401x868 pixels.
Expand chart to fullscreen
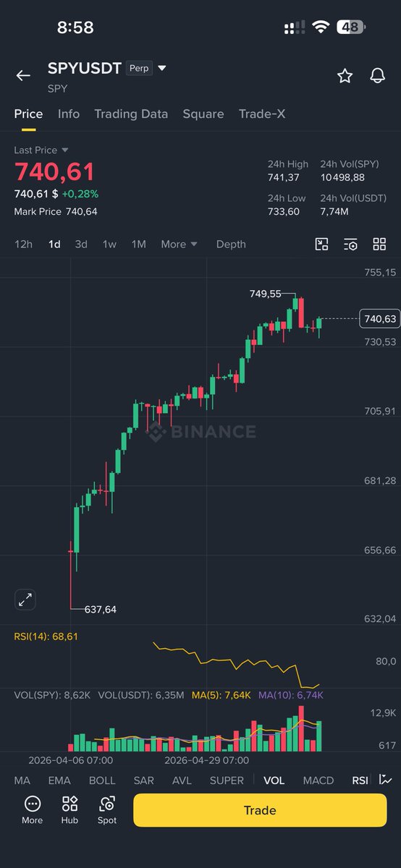(25, 600)
